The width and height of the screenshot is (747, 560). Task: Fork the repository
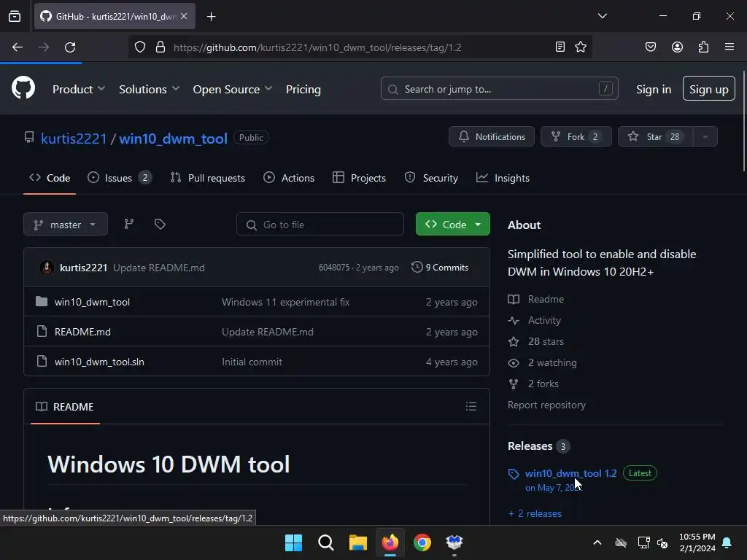(x=576, y=136)
